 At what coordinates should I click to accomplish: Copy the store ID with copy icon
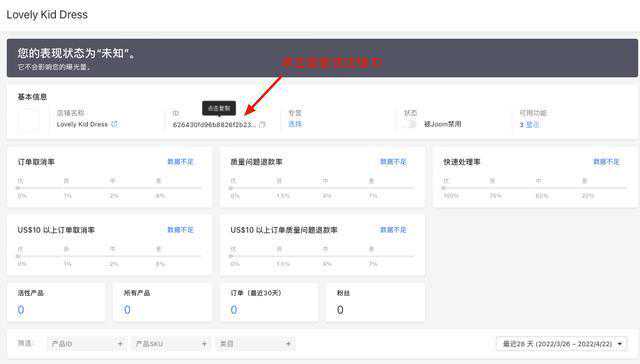tap(262, 124)
